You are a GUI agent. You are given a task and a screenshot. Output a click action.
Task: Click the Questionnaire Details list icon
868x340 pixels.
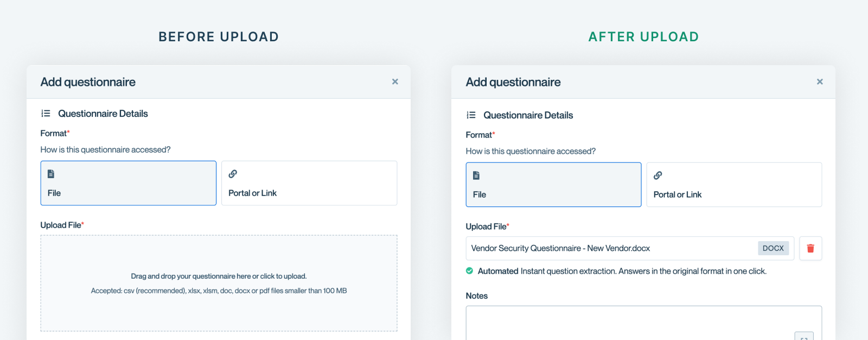[46, 113]
